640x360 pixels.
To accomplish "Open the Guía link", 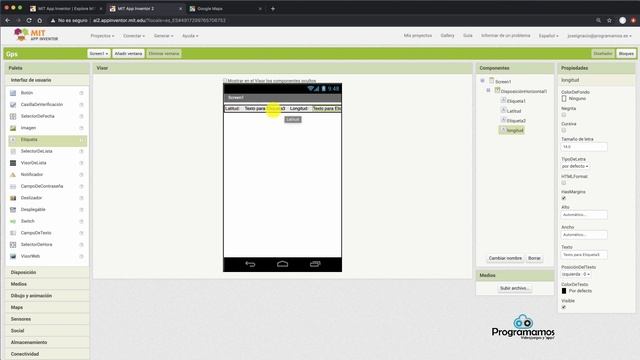I will (468, 36).
